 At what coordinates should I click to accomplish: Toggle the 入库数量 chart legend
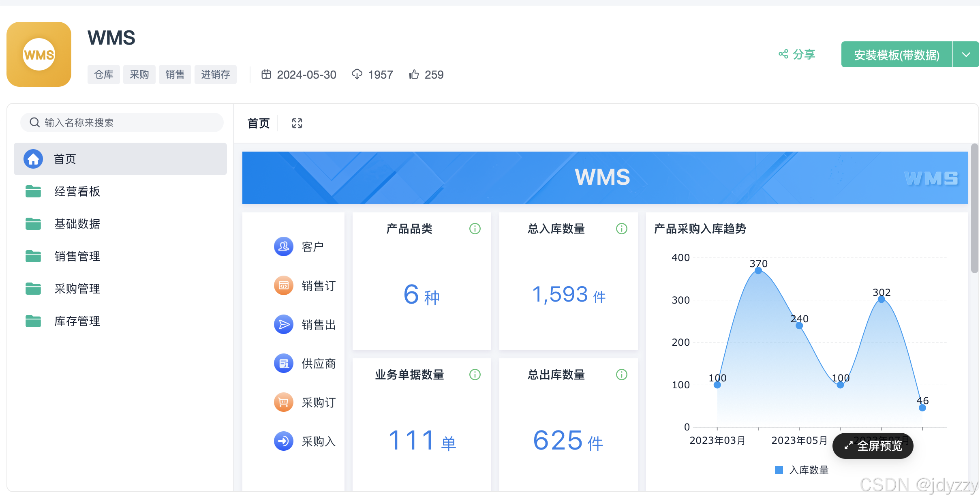pos(799,470)
